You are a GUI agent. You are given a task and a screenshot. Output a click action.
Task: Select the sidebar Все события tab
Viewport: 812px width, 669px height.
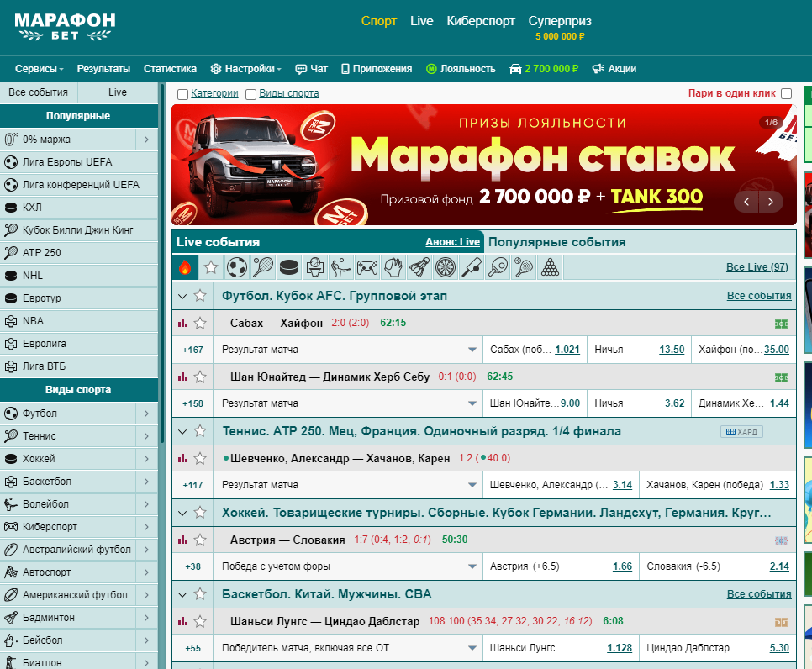[39, 92]
